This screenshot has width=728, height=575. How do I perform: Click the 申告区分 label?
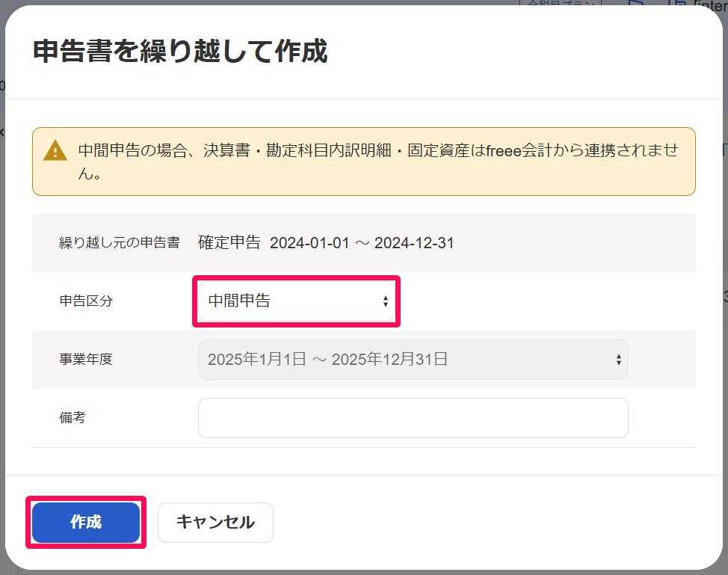86,301
